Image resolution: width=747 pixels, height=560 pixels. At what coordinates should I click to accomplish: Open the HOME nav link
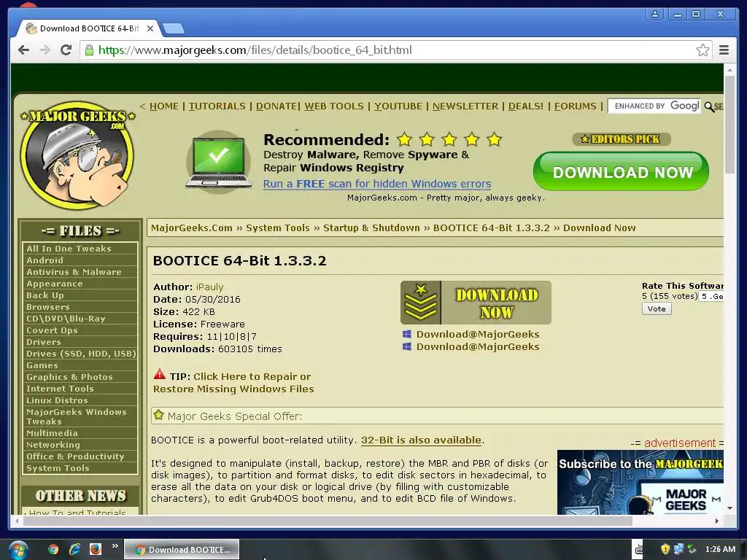(x=164, y=106)
